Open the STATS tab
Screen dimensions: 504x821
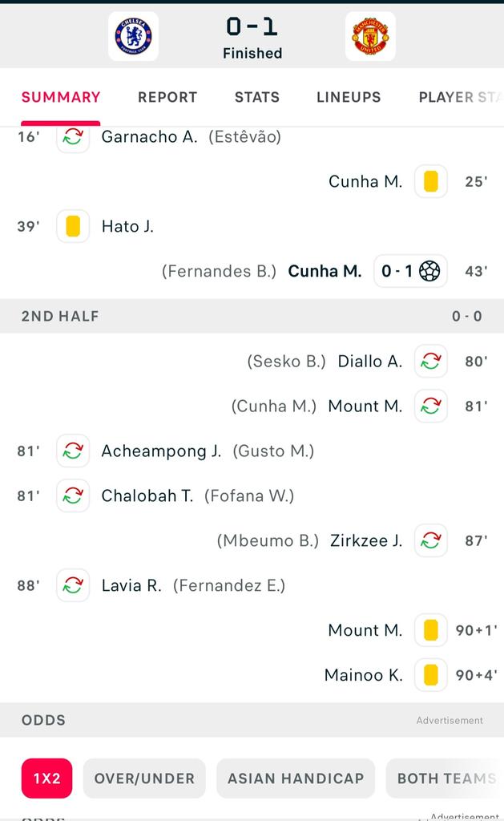(x=257, y=97)
